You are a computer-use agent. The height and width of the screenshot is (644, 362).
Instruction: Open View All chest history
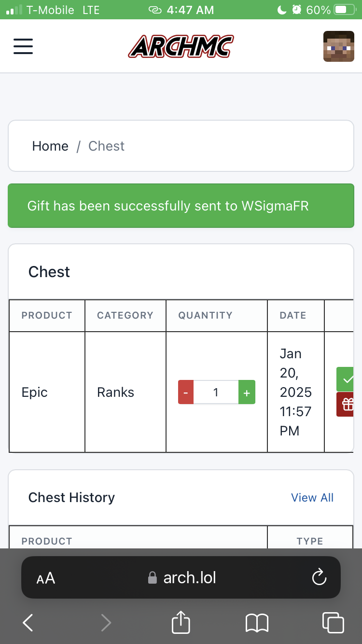pyautogui.click(x=312, y=498)
